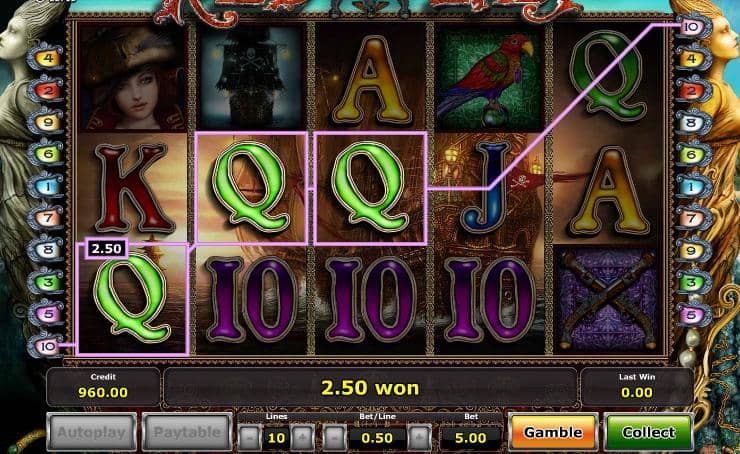Click the crossed pistols symbol
Screen dimensions: 740x454
608,301
